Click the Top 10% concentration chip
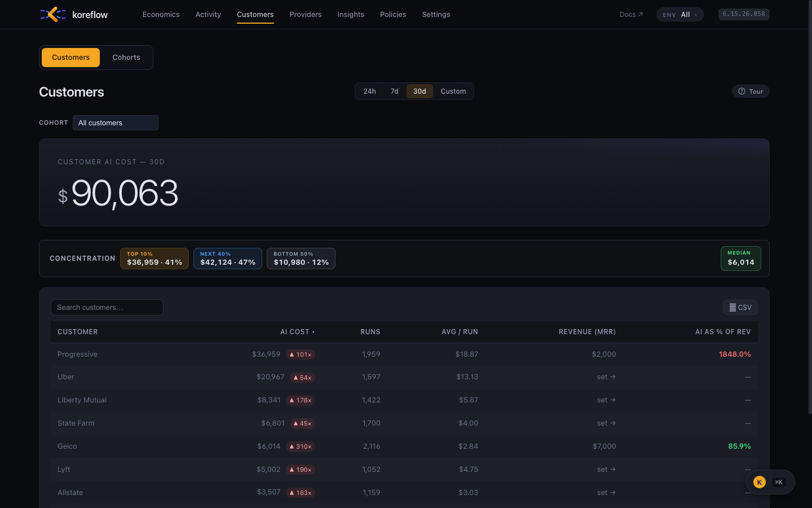 (x=155, y=259)
